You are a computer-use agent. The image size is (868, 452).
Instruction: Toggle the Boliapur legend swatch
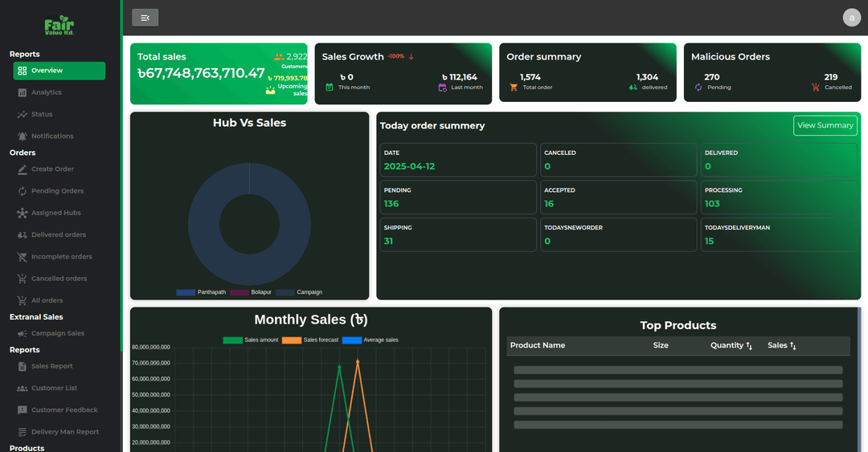240,292
